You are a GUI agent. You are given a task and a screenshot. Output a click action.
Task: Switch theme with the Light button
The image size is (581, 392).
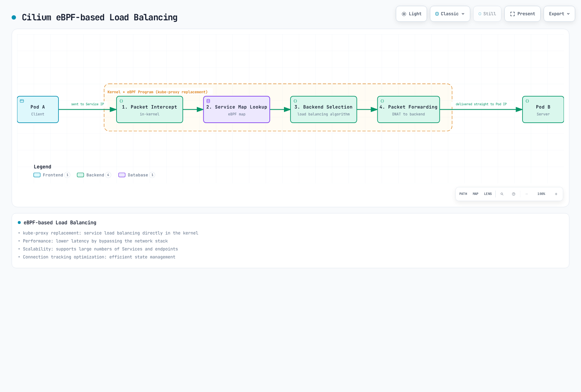pyautogui.click(x=411, y=14)
